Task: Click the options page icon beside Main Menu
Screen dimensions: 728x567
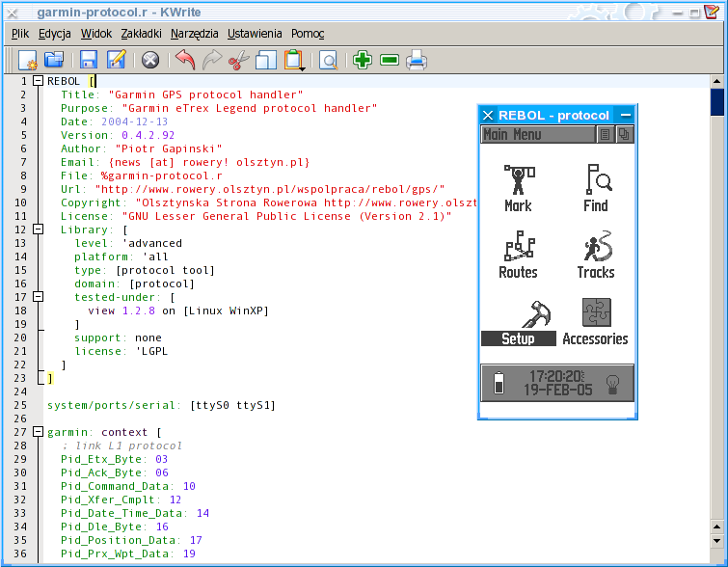Action: (605, 135)
